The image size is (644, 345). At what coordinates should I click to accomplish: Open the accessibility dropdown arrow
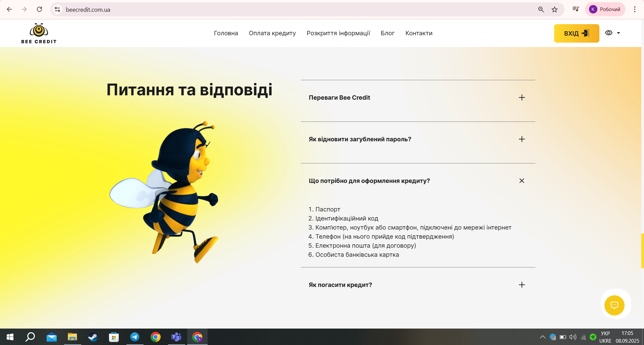coord(619,33)
